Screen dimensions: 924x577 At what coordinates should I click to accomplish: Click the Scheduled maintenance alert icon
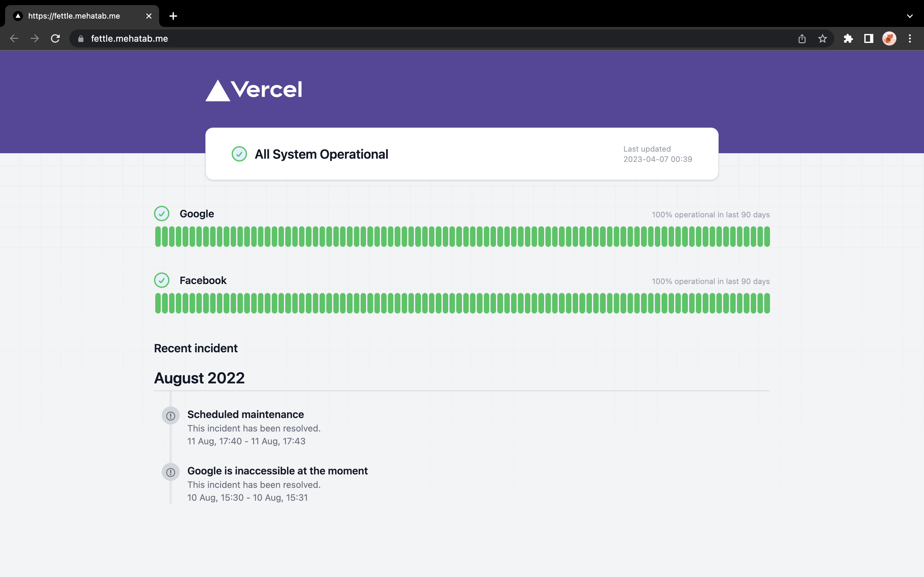(171, 415)
